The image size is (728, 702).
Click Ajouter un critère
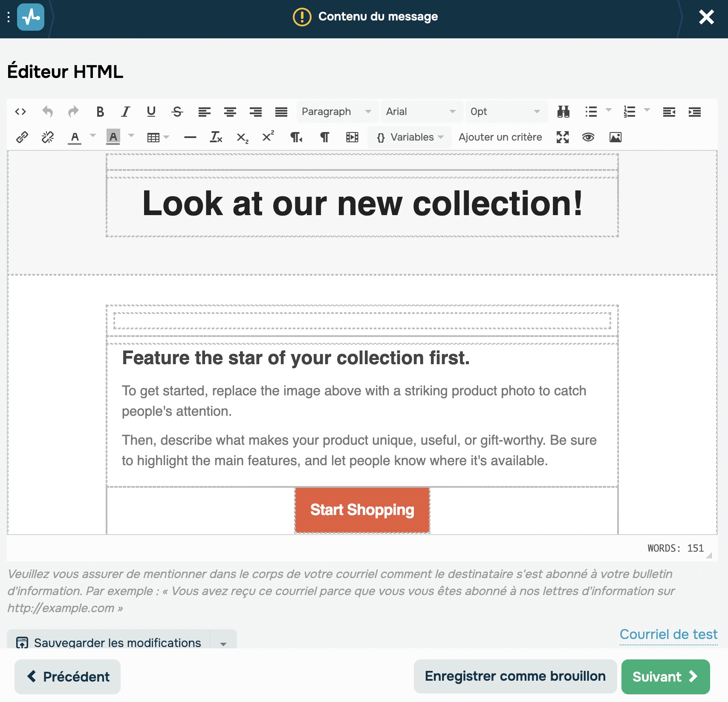coord(500,137)
